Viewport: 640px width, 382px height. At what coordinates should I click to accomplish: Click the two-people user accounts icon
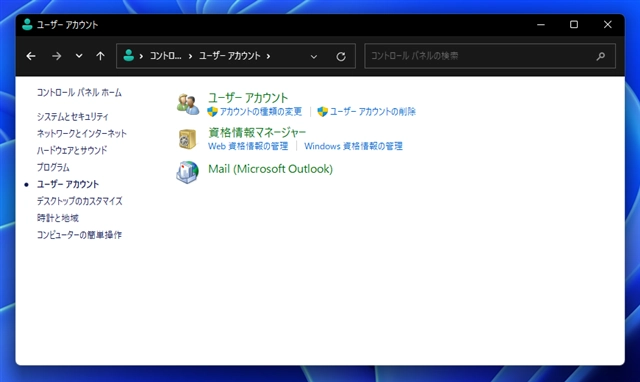(188, 104)
